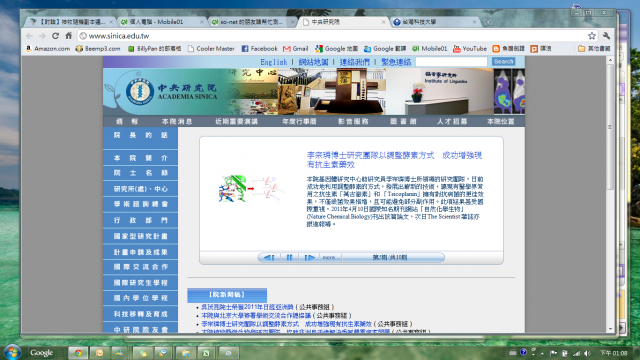
Task: Go to previous slideshow item
Action: click(x=269, y=258)
